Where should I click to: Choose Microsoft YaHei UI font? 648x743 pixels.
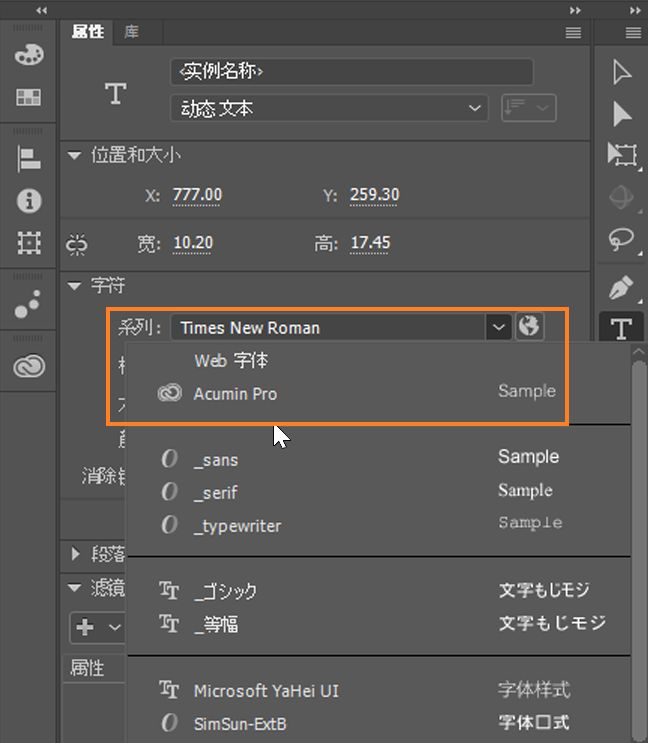(378, 690)
